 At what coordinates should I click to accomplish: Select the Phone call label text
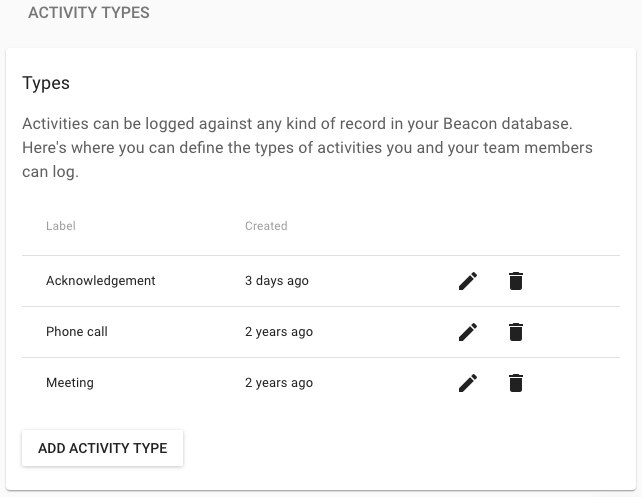77,332
